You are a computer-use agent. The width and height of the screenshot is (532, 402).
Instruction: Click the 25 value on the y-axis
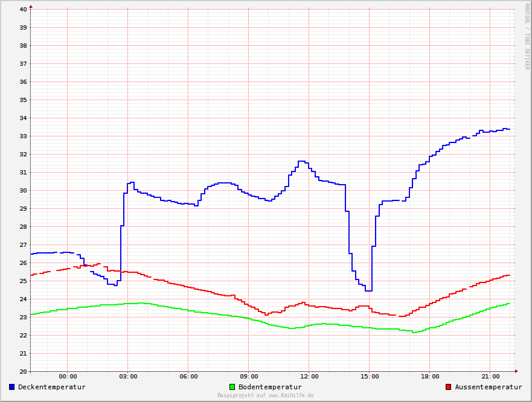tap(23, 281)
